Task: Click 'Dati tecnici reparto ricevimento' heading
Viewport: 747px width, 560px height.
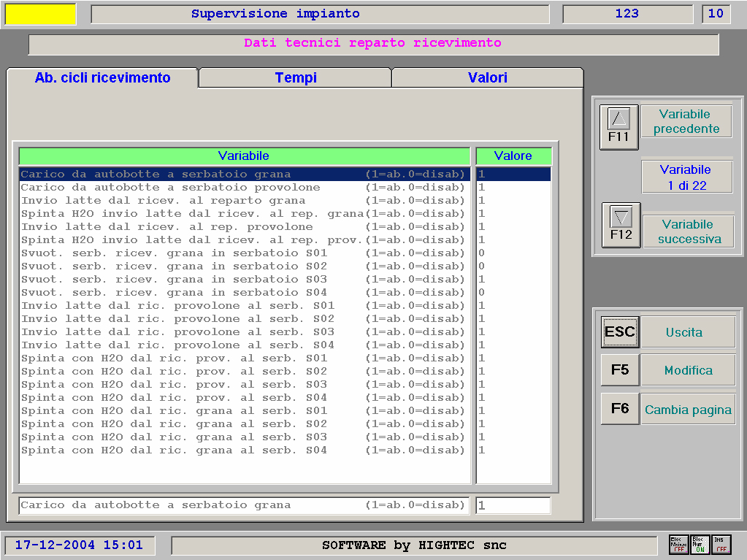Action: pyautogui.click(x=372, y=43)
